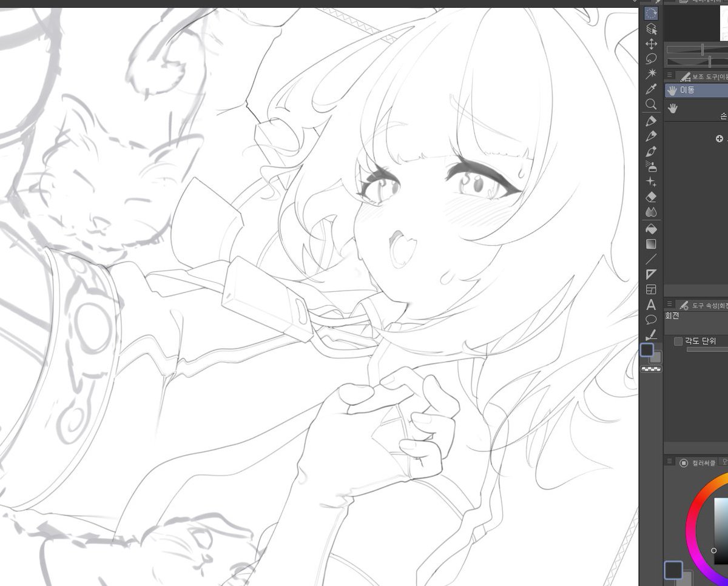Screen dimensions: 728x586
Task: Select the Zoom magnifier tool
Action: [651, 104]
